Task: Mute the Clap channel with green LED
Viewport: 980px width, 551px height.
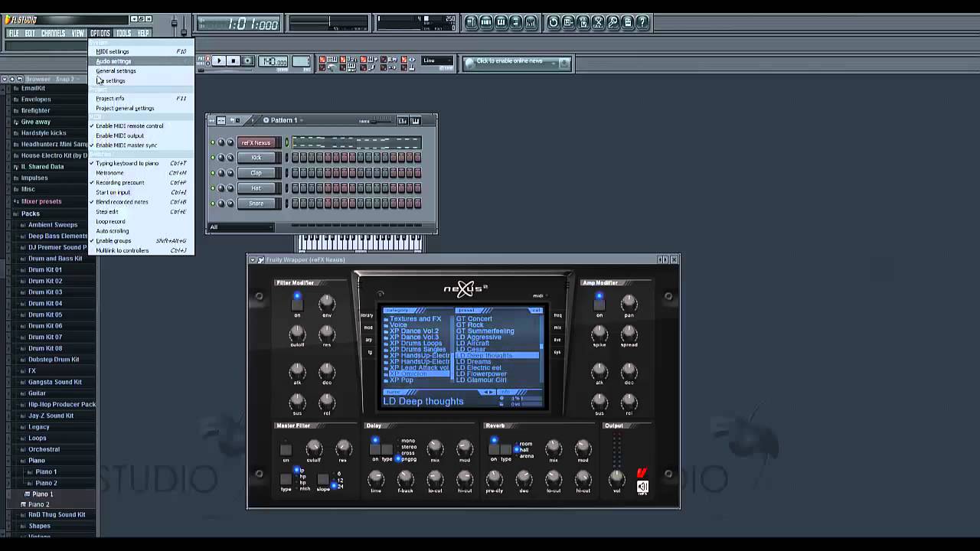Action: click(212, 173)
